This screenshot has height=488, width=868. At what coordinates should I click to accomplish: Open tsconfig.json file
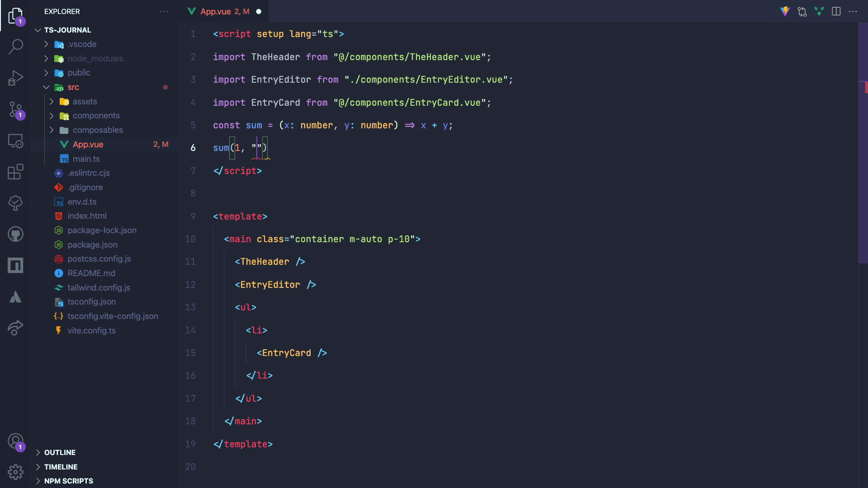(105, 302)
